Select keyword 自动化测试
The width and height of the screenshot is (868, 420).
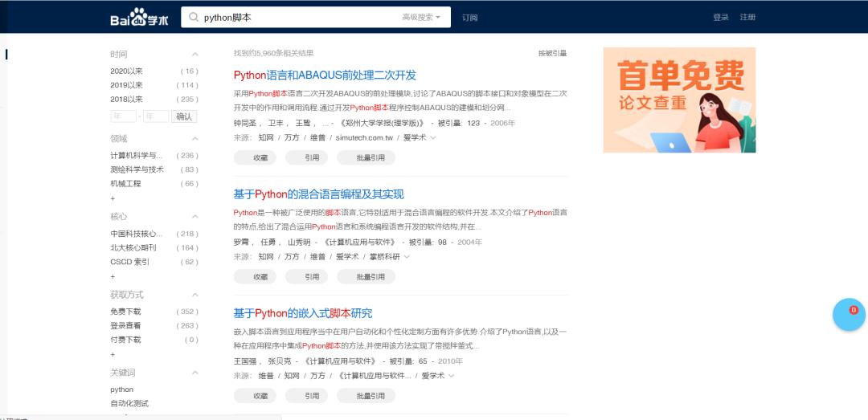click(x=129, y=403)
